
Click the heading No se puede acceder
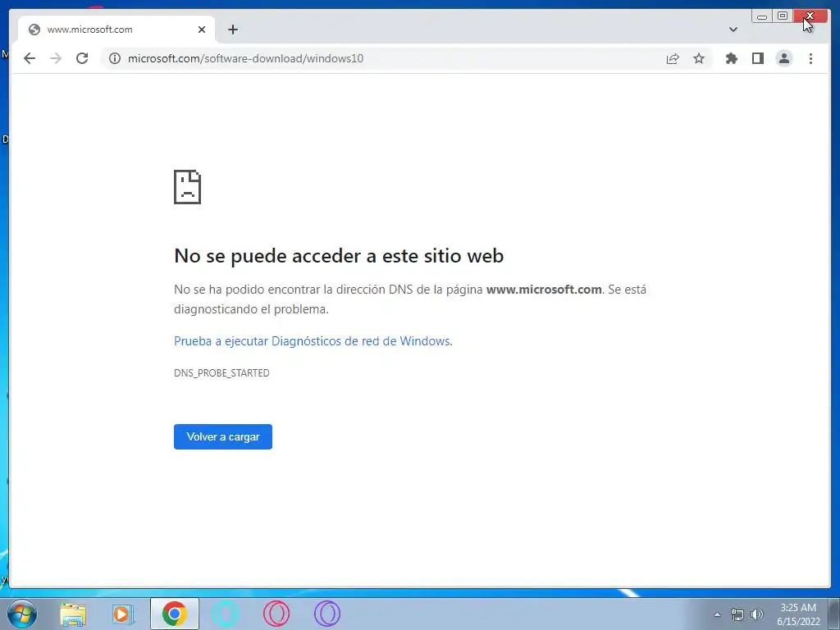pos(339,256)
